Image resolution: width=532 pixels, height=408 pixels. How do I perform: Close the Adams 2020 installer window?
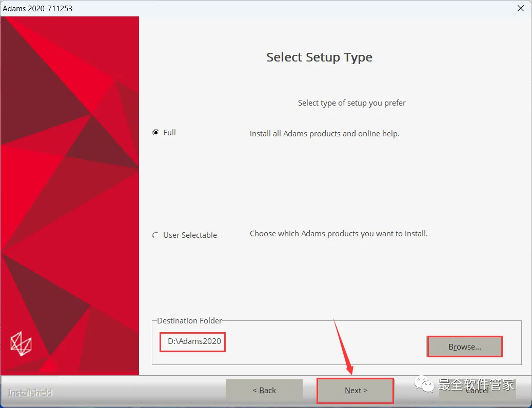tap(521, 8)
